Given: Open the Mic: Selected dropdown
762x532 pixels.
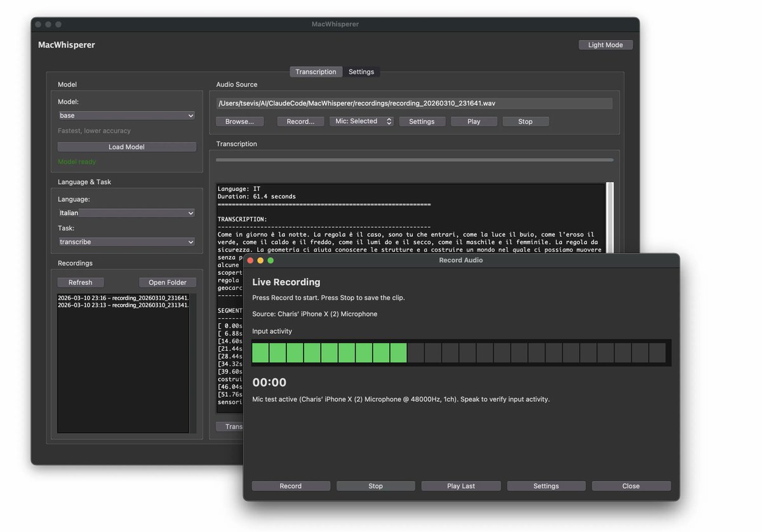Looking at the screenshot, I should click(361, 121).
